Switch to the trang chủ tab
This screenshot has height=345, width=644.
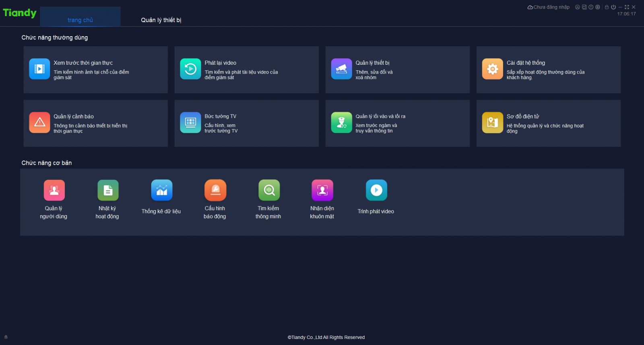pos(80,20)
